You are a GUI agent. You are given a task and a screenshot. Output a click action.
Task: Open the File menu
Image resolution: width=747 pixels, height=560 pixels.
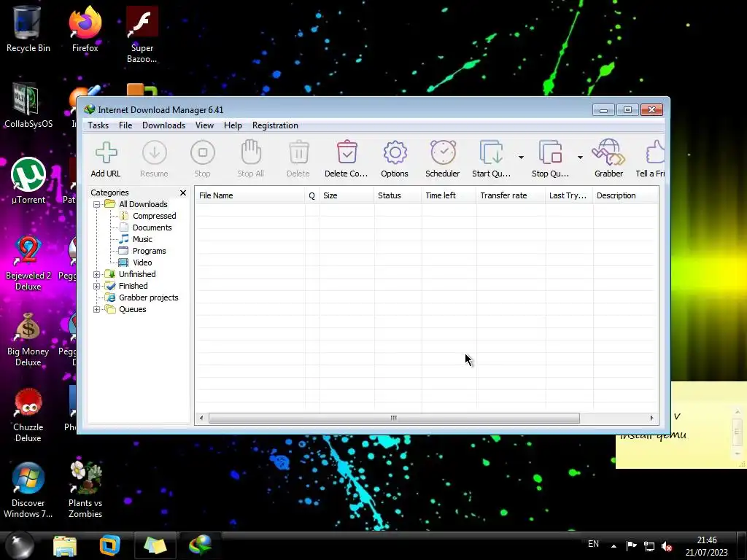[x=125, y=125]
